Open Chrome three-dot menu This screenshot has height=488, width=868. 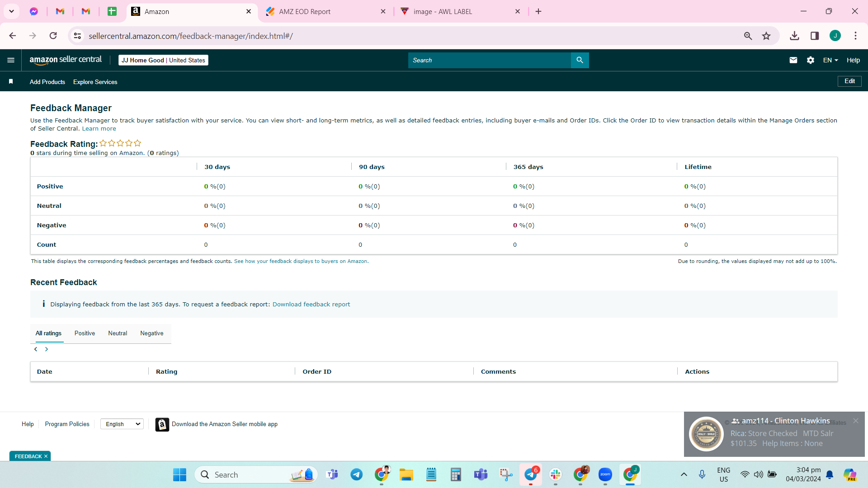(x=855, y=36)
